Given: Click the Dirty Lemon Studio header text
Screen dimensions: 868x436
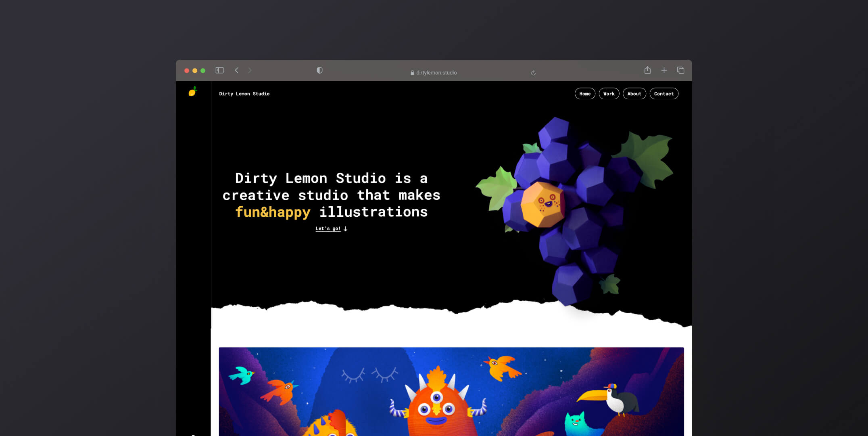Looking at the screenshot, I should pos(244,94).
